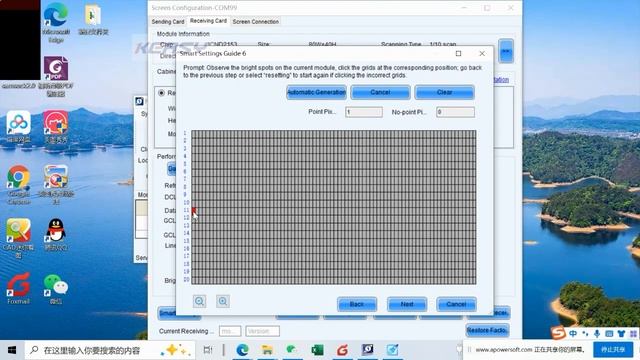Click the Current Receiving first text field

[230, 331]
